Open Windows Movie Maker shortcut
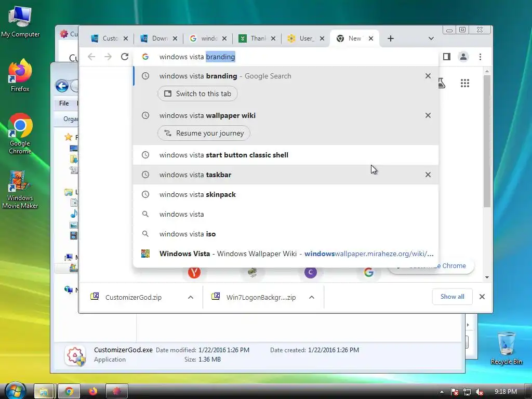The image size is (532, 399). pyautogui.click(x=20, y=190)
